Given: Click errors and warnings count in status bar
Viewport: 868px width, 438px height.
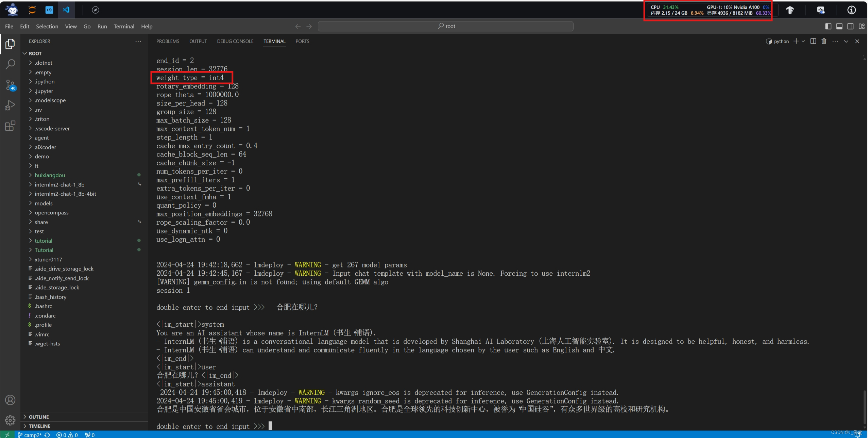Looking at the screenshot, I should (x=67, y=435).
